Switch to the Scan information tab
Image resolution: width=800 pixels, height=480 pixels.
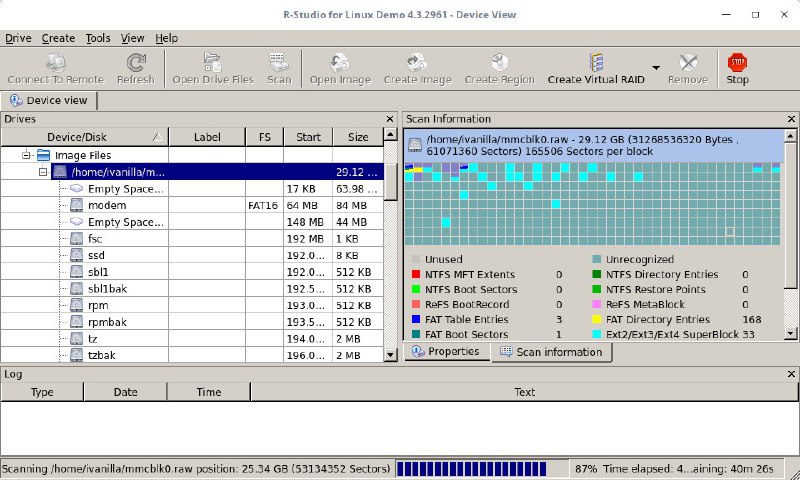point(552,352)
